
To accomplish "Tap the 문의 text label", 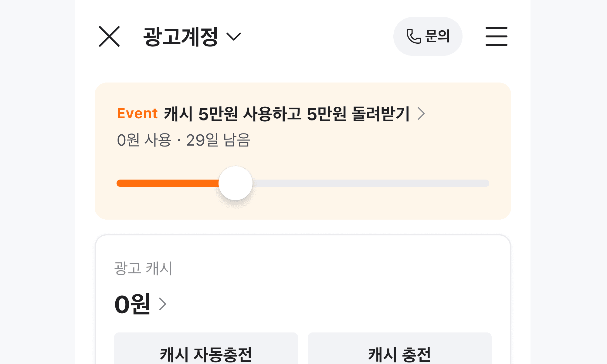I will click(x=437, y=36).
